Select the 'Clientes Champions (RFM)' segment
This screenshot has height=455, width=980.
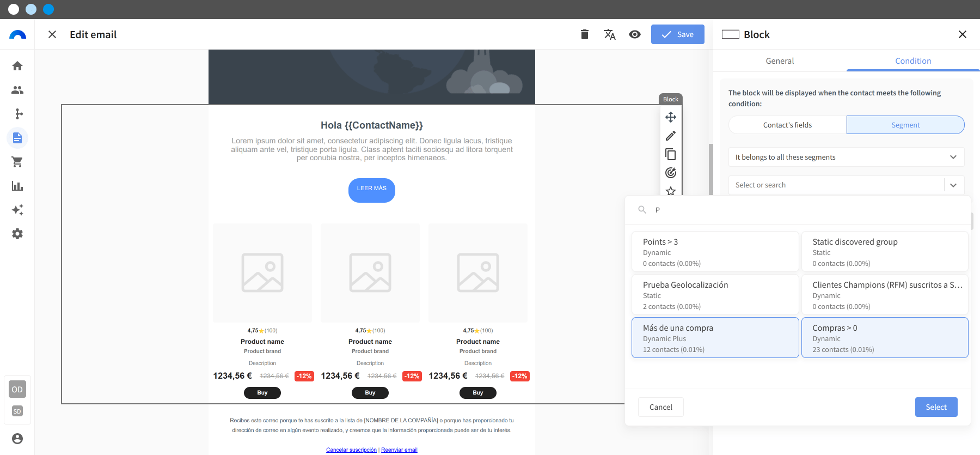[885, 295]
